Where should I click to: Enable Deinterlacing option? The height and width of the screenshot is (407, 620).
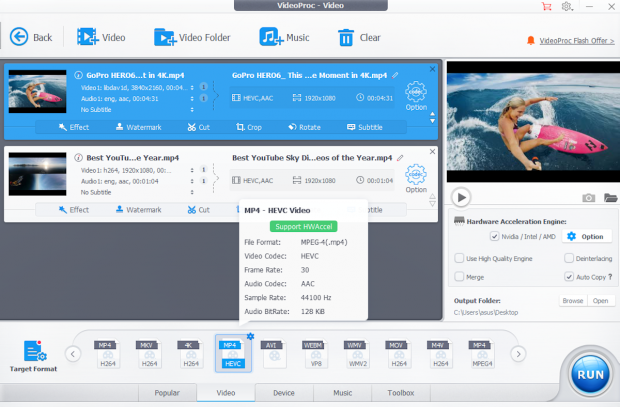pyautogui.click(x=569, y=258)
